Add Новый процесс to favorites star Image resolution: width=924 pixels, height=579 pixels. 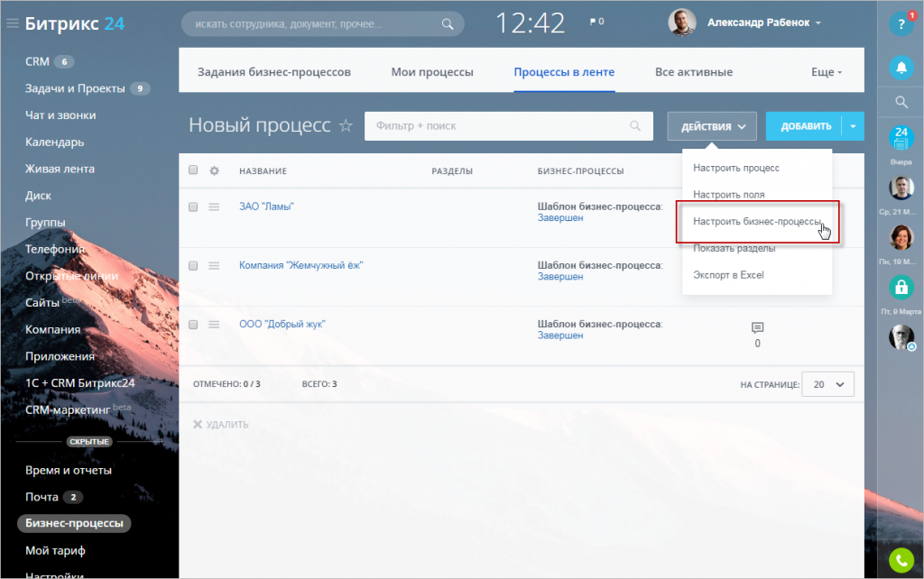point(346,124)
